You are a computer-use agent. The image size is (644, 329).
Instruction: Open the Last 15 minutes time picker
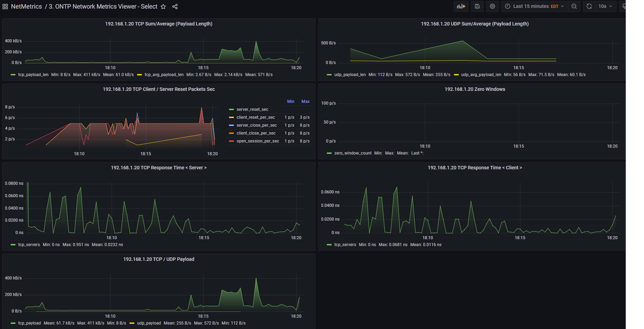pos(535,6)
